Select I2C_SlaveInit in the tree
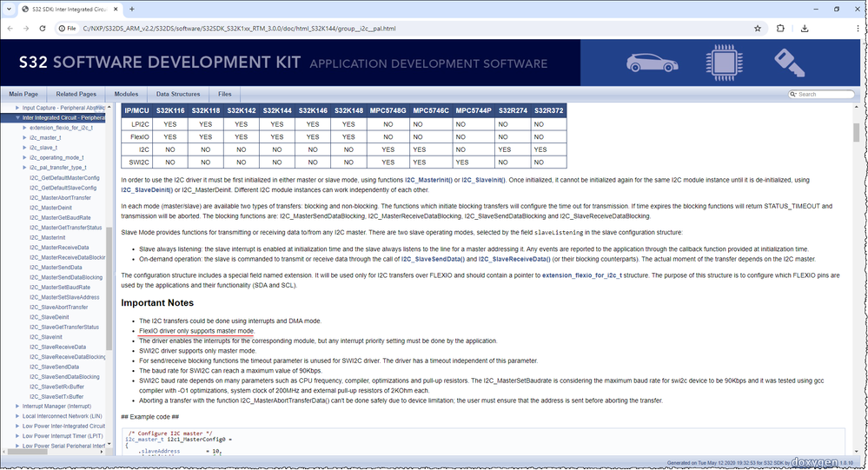 46,337
